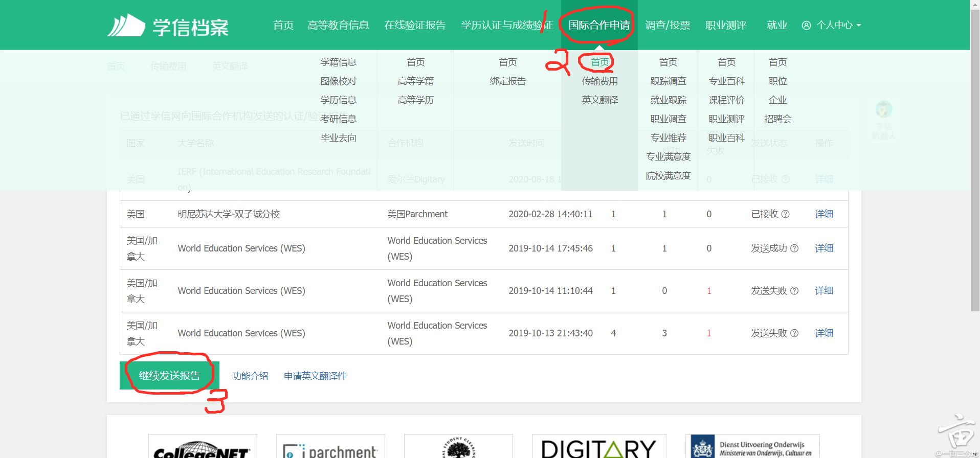Expand the 个人中心 dropdown arrow
Viewport: 980px width, 458px height.
[x=859, y=26]
